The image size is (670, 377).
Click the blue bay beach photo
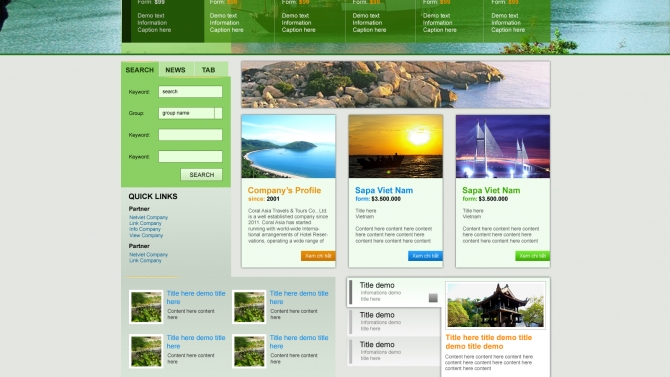pyautogui.click(x=288, y=146)
